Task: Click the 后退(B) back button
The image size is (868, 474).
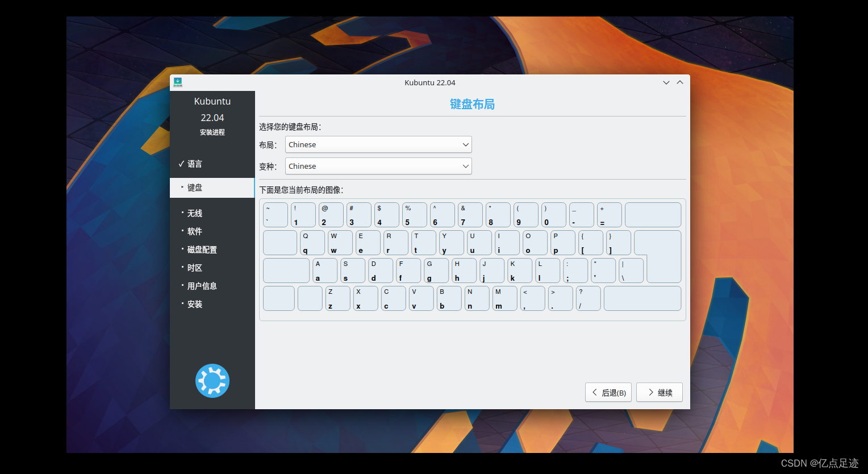Action: pos(608,392)
